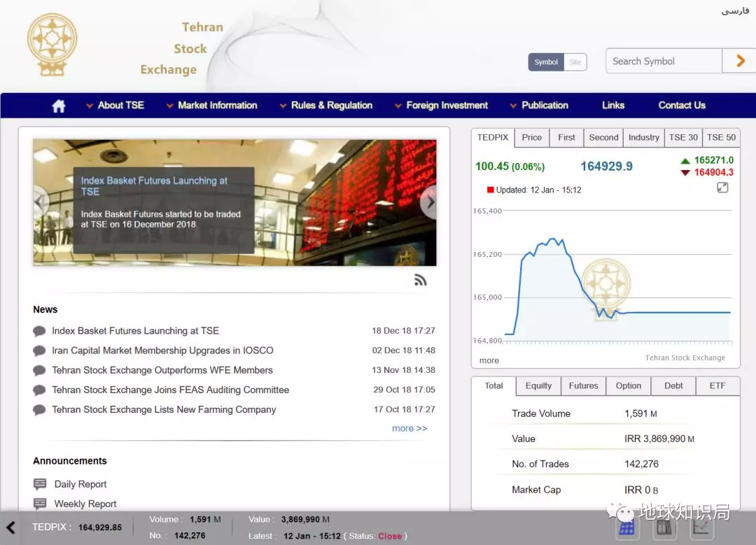Switch search mode to Site
The image size is (756, 545).
coord(575,62)
